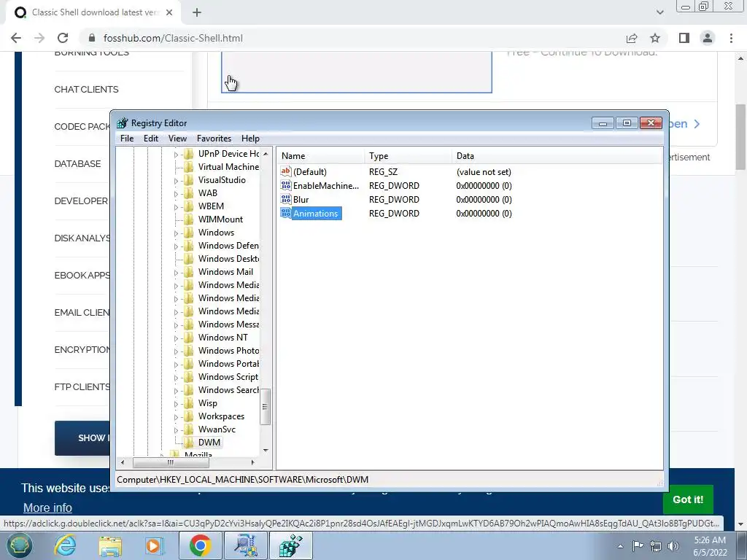The height and width of the screenshot is (560, 747).
Task: Show hidden tray icons arrow
Action: (620, 546)
